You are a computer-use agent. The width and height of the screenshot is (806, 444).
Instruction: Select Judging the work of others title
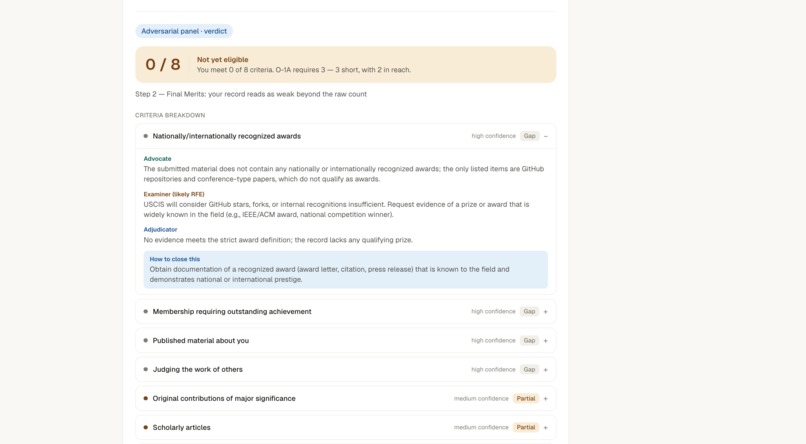[x=197, y=369]
